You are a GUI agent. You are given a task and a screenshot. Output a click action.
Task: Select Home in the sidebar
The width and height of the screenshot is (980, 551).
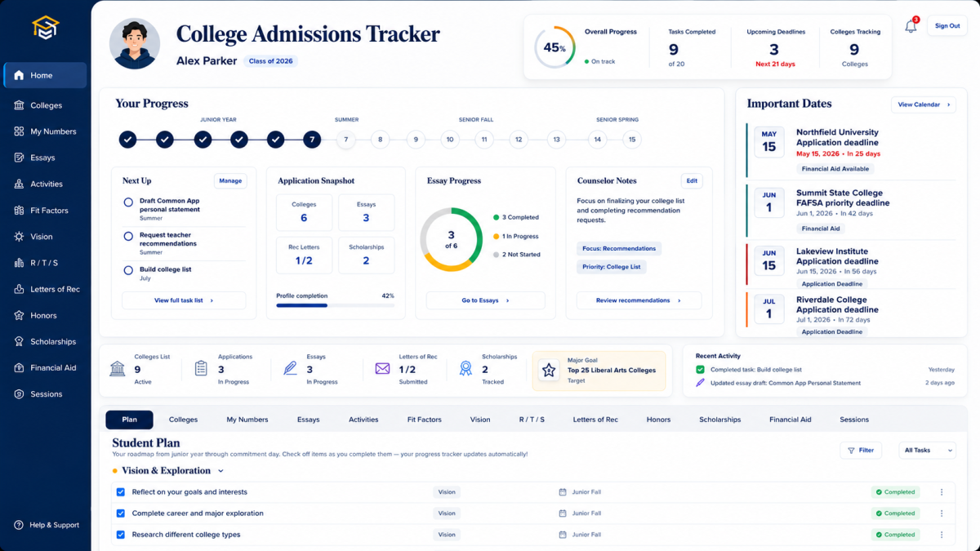[45, 75]
